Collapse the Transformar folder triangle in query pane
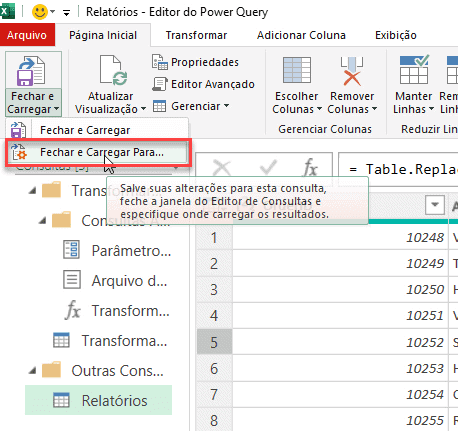Viewport: 458px width, 431px height. point(32,191)
